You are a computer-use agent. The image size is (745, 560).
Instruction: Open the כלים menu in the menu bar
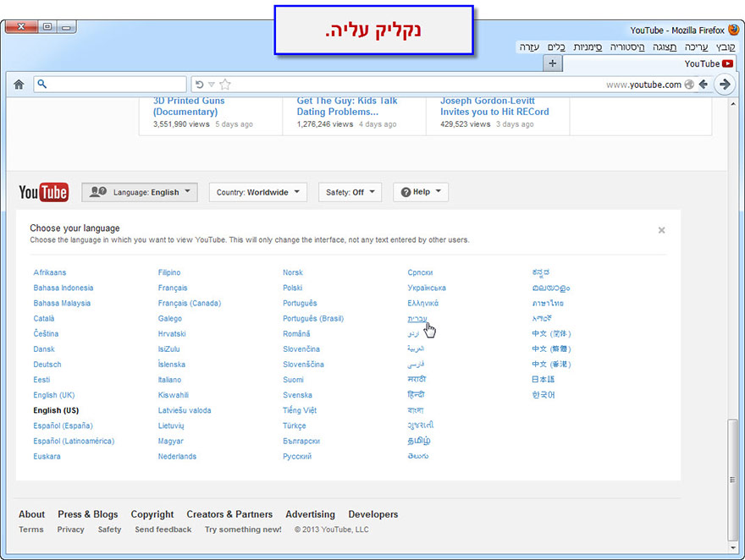[557, 47]
